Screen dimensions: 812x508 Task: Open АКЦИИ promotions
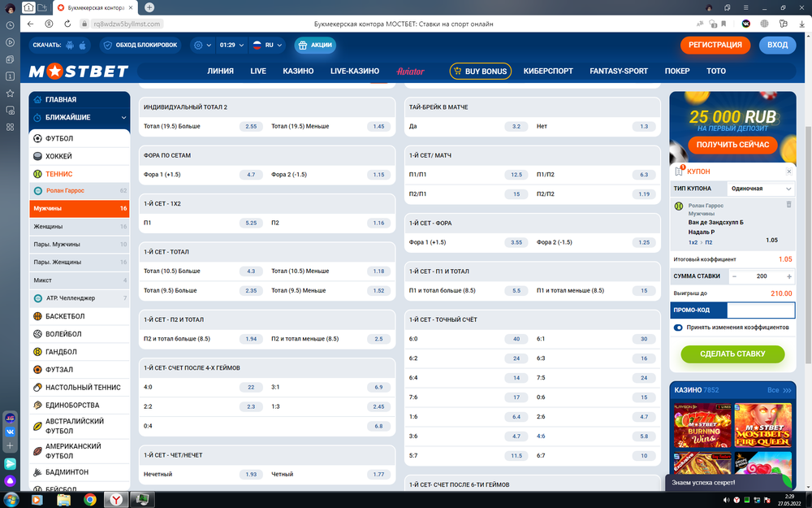coord(315,45)
